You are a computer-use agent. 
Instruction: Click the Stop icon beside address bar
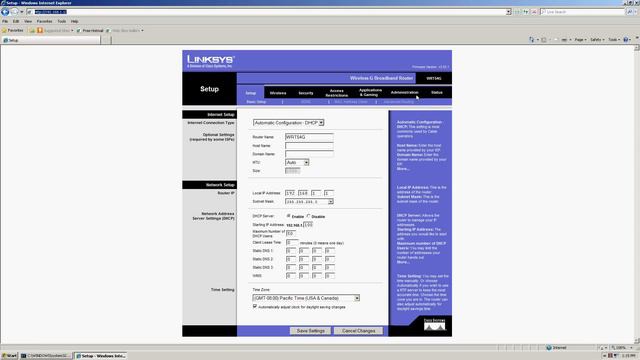[533, 12]
